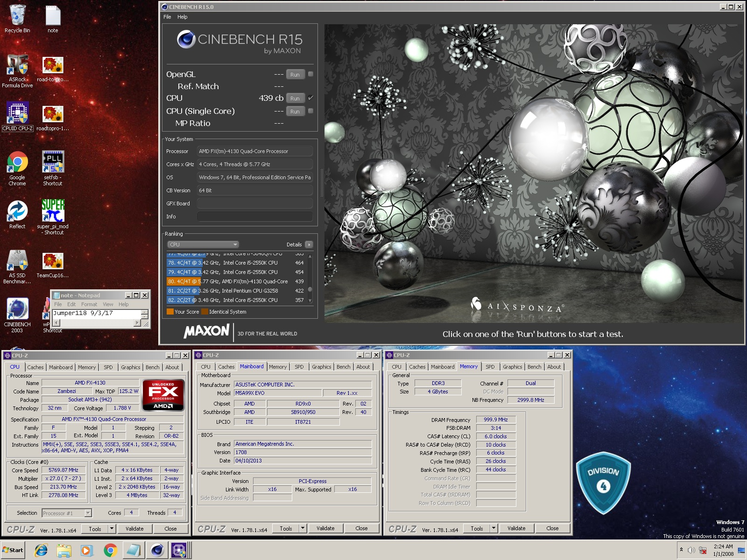
Task: Open Tools dropdown arrow in right CPU-Z
Action: 493,528
